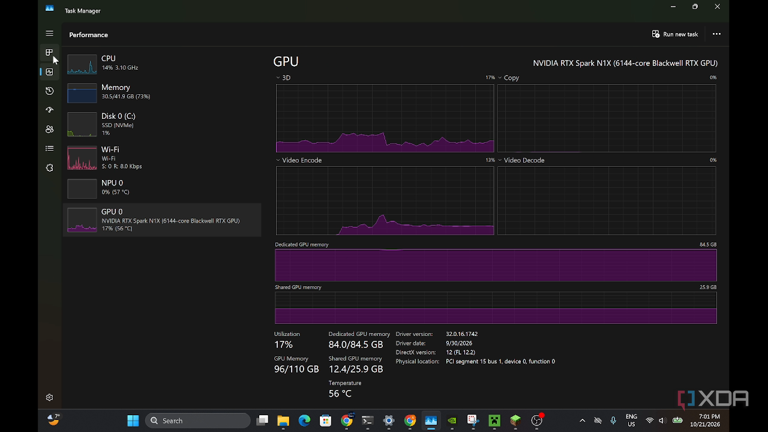The width and height of the screenshot is (768, 432).
Task: Open Snipping Tool from taskbar
Action: tap(473, 421)
